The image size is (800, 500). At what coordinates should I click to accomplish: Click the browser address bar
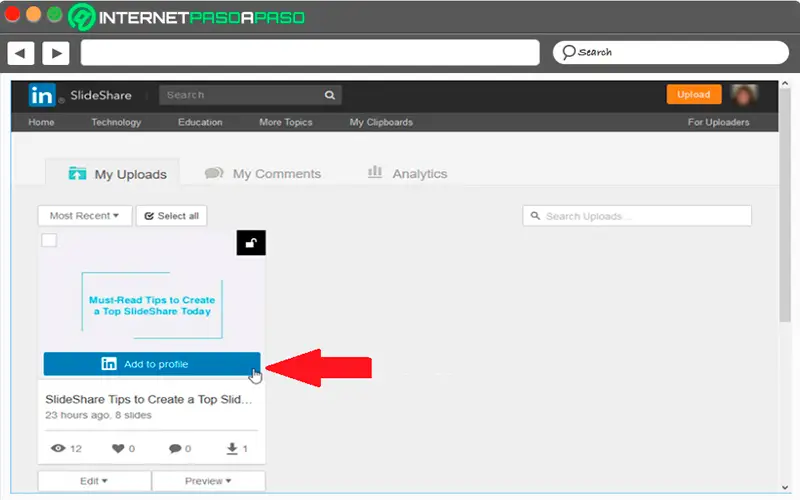pos(310,53)
